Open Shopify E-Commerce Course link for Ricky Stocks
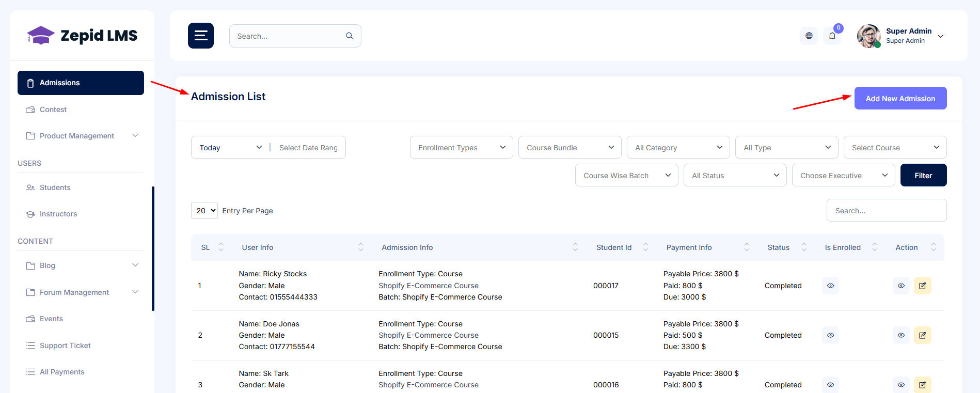 pos(429,286)
